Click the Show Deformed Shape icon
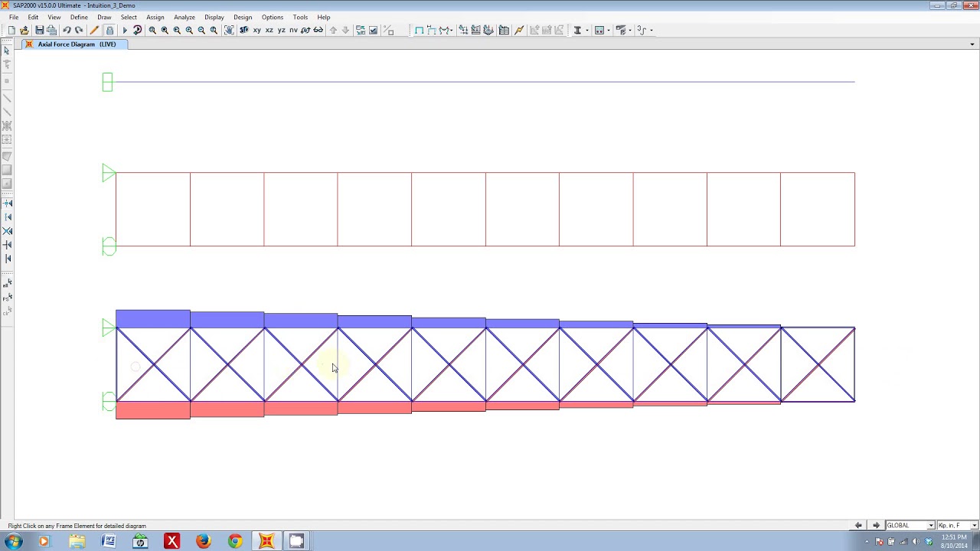 point(432,31)
